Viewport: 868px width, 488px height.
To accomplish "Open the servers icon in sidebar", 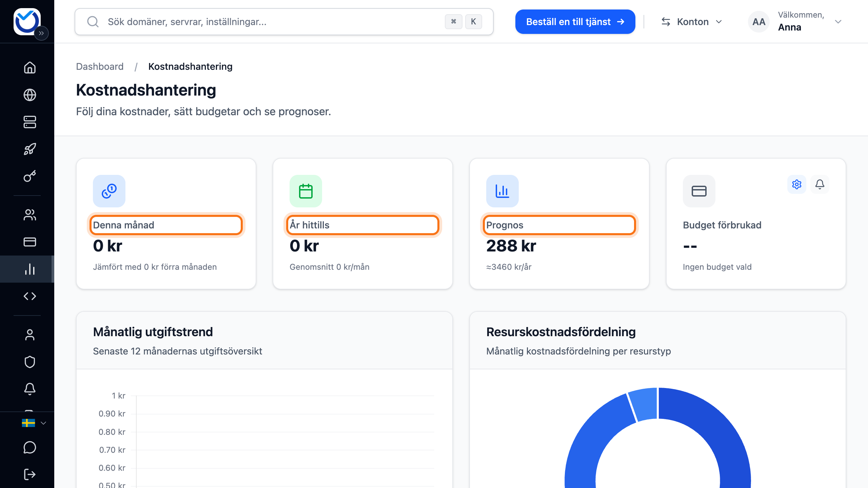I will tap(30, 122).
